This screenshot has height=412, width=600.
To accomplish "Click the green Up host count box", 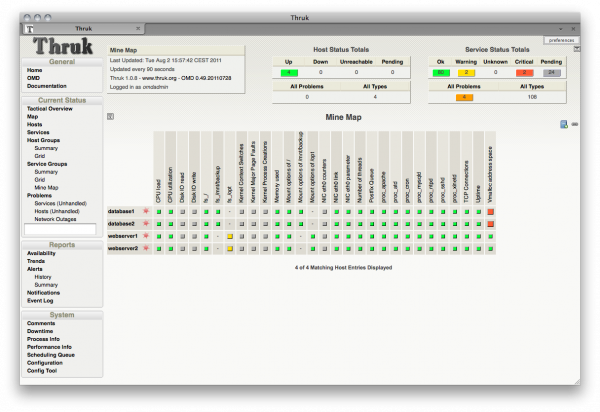I will pyautogui.click(x=289, y=72).
